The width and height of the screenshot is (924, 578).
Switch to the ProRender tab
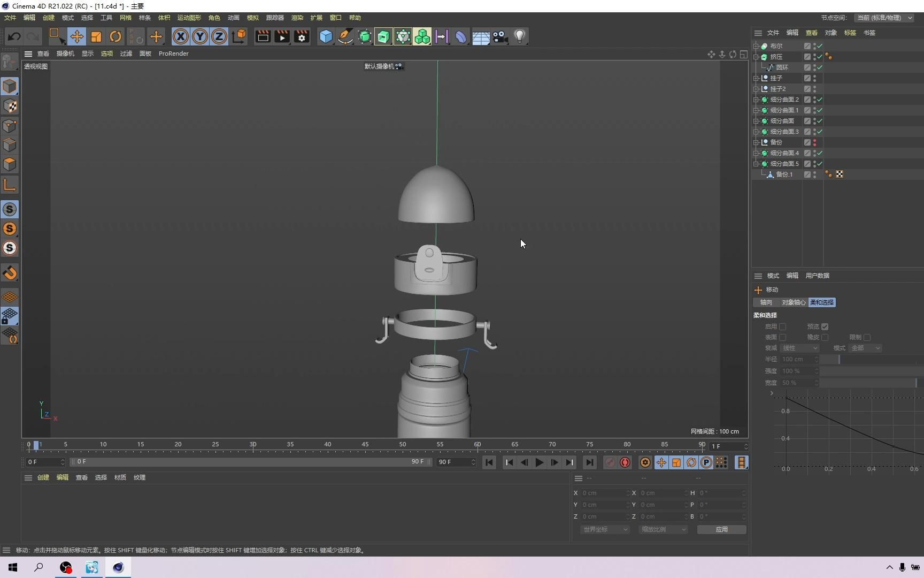(173, 54)
